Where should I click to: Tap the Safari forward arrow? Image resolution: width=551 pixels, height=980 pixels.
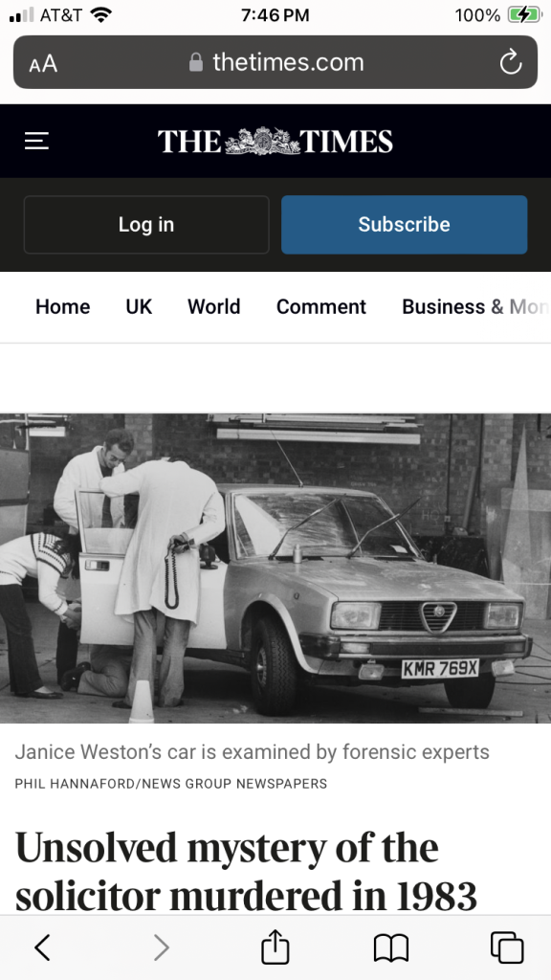point(161,947)
